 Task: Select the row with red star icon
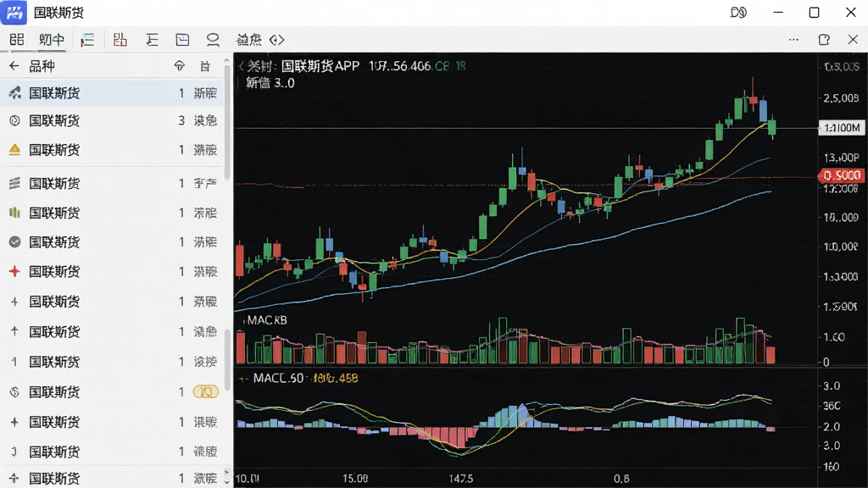point(113,272)
